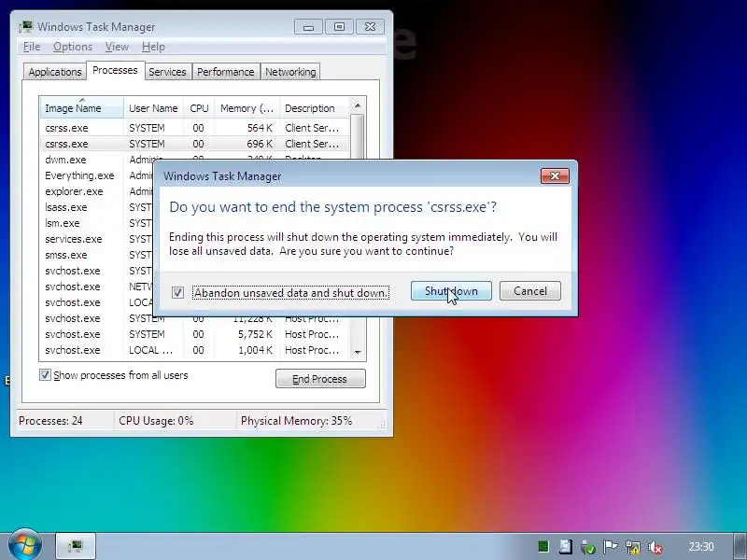Select the csrss.exe row with 564 K
The width and height of the screenshot is (747, 560).
coord(194,128)
